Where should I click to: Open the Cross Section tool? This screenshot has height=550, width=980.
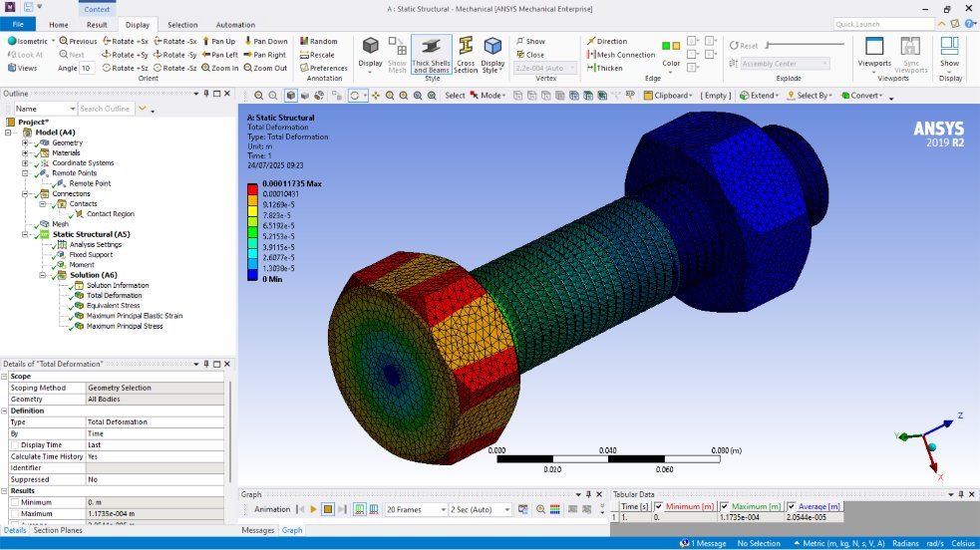466,55
